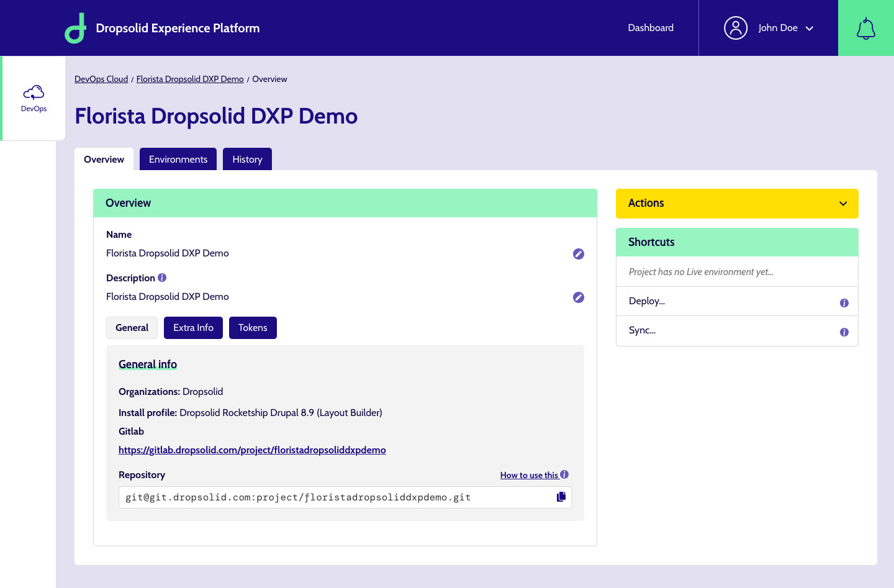The image size is (894, 588).
Task: Click the Dropsolid logo icon
Action: [x=76, y=28]
